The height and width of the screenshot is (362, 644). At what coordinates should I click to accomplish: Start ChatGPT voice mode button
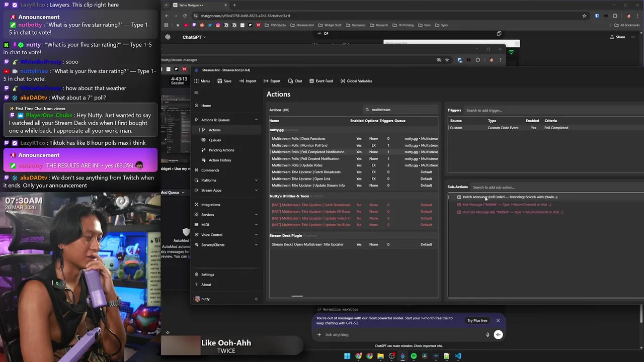pyautogui.click(x=498, y=335)
